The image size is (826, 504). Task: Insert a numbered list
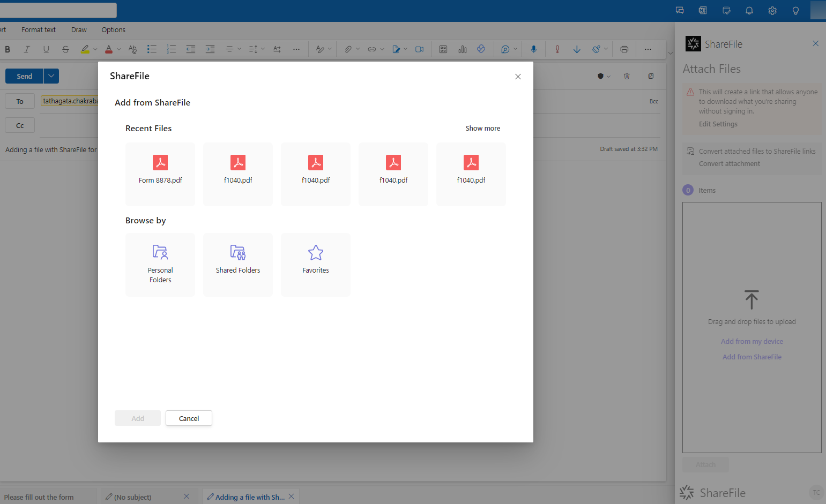(172, 49)
